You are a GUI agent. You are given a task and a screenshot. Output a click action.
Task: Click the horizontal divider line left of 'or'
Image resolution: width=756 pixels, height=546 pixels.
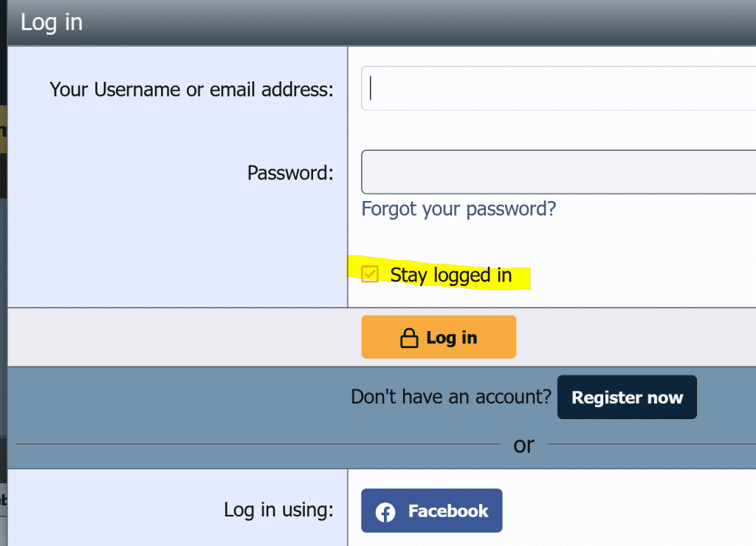pyautogui.click(x=258, y=445)
